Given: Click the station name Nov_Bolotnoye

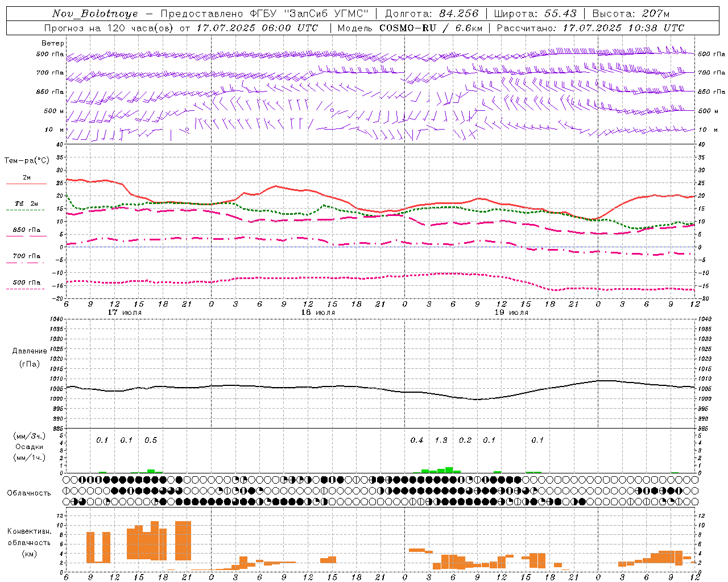Looking at the screenshot, I should click(x=95, y=14).
